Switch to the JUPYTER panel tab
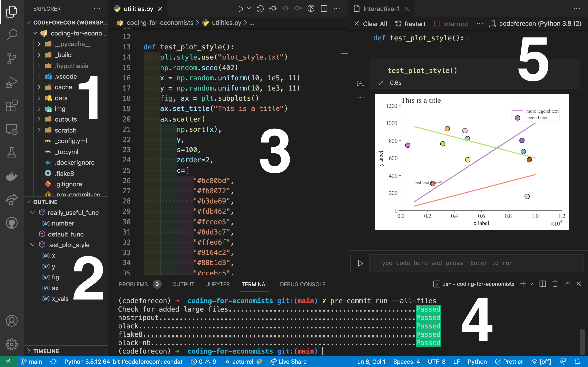The width and height of the screenshot is (588, 367). [x=218, y=284]
